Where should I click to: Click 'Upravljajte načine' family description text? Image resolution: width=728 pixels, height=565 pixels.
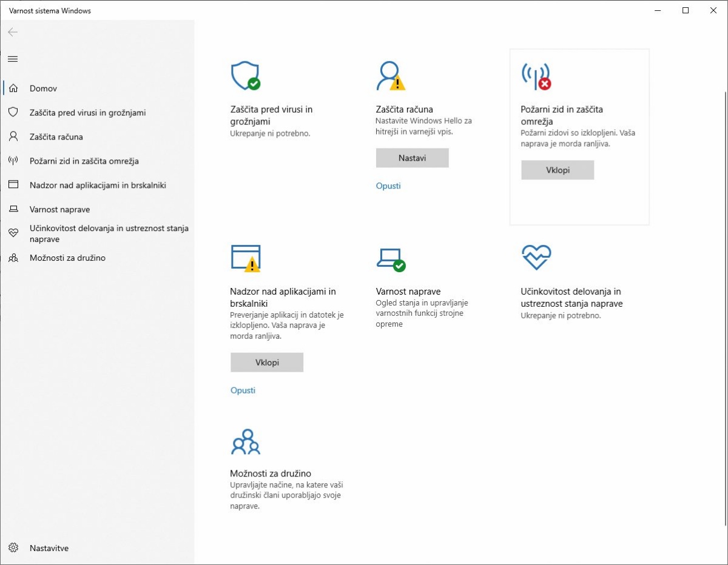click(x=287, y=495)
